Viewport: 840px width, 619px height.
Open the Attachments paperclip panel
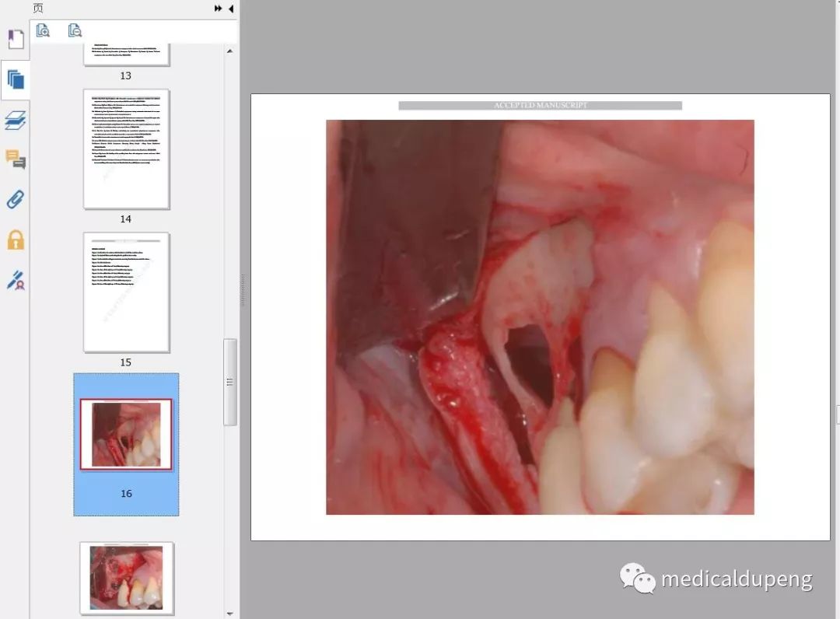point(16,200)
